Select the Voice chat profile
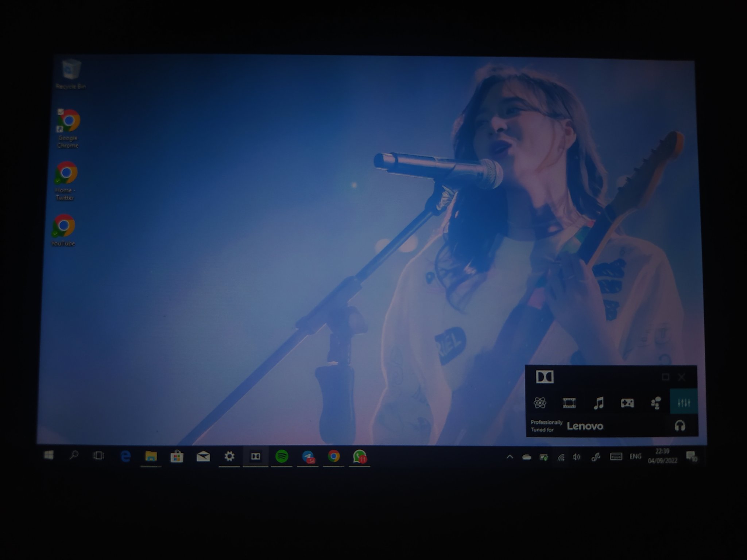Image resolution: width=747 pixels, height=560 pixels. click(655, 403)
